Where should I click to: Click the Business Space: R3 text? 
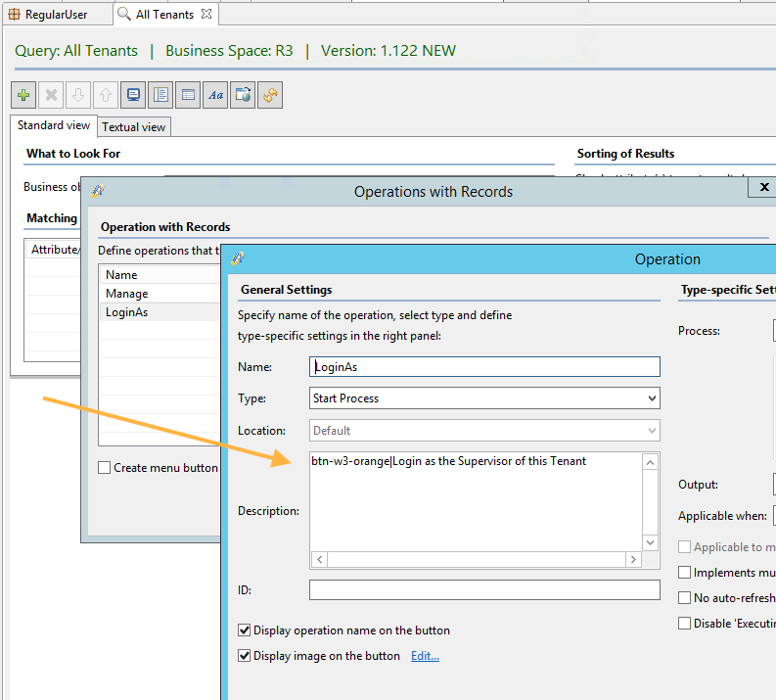pyautogui.click(x=229, y=51)
